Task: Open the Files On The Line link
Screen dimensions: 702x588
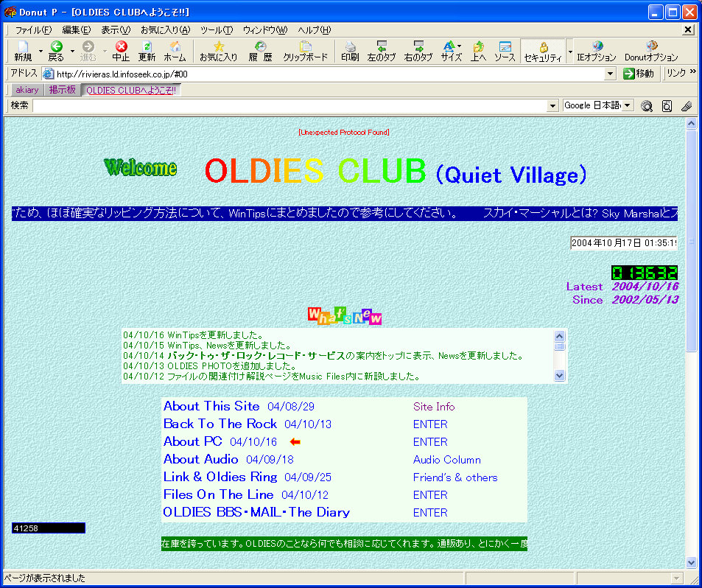Action: click(218, 494)
